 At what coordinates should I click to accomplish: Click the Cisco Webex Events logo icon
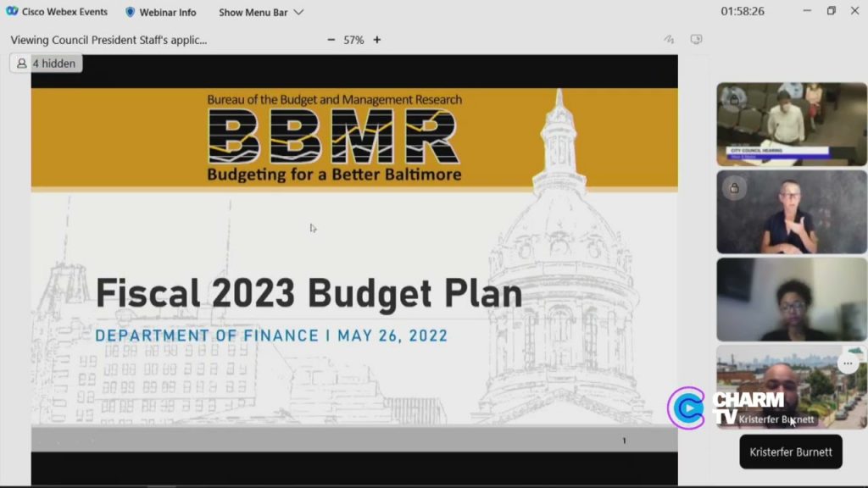12,11
